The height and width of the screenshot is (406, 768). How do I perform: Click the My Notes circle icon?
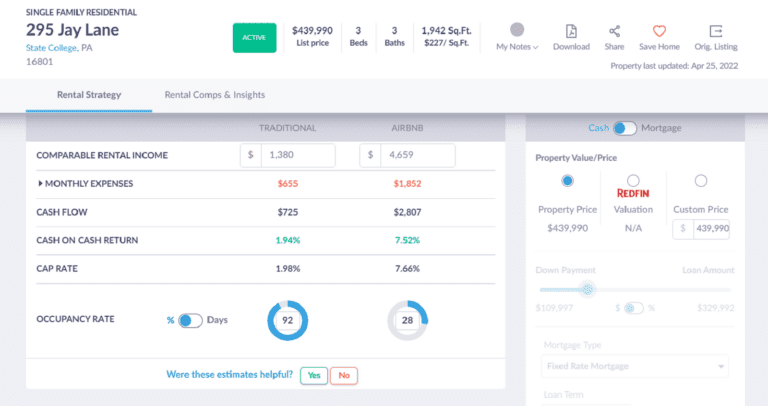point(517,30)
